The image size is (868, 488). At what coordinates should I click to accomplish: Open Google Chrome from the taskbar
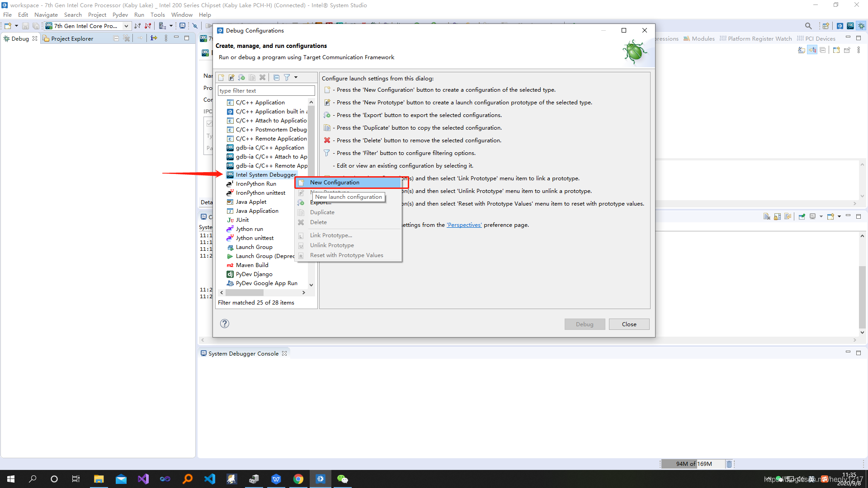(x=298, y=479)
